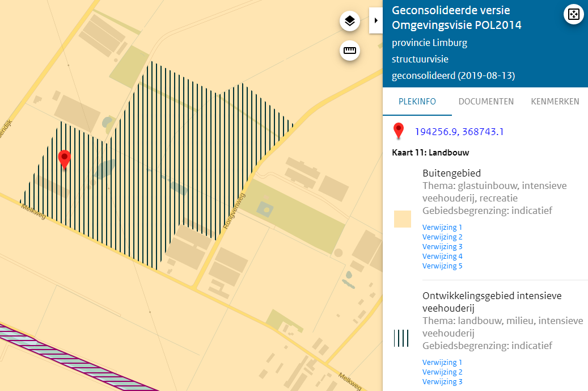Open the map layers panel
This screenshot has width=588, height=391.
[349, 20]
